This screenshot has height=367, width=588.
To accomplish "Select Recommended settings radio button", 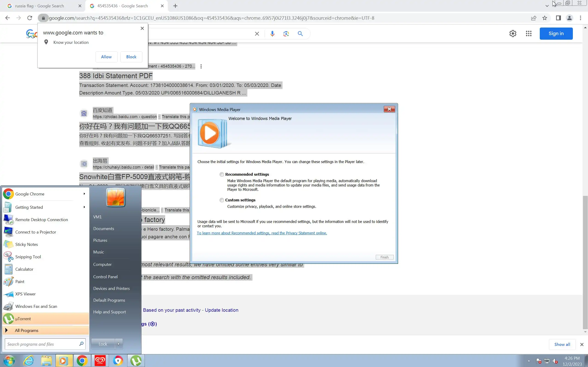I will pos(222,175).
